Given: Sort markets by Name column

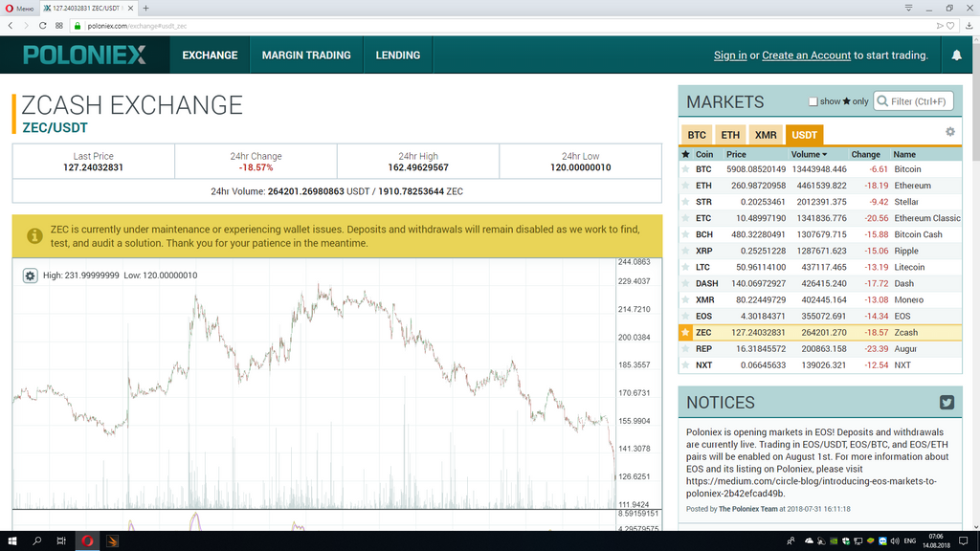Looking at the screenshot, I should (x=904, y=154).
